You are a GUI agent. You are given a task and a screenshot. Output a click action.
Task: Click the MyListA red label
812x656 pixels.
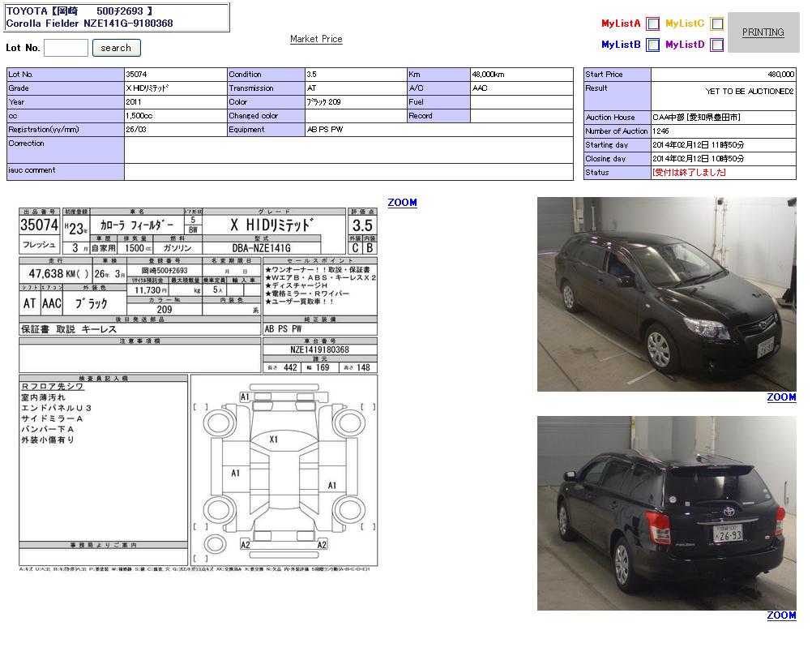coord(621,24)
